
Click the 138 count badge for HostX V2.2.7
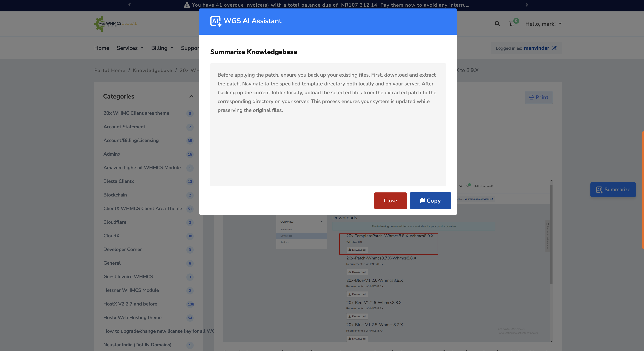(191, 304)
